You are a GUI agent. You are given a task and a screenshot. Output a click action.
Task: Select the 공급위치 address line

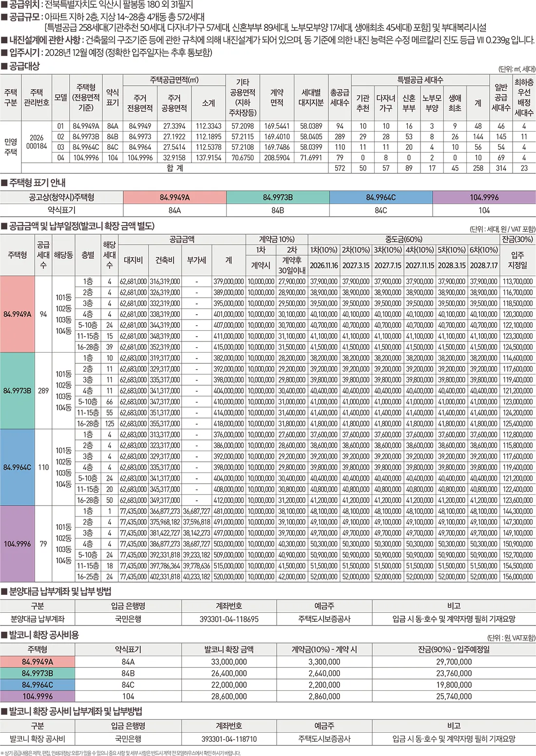[x=97, y=5]
